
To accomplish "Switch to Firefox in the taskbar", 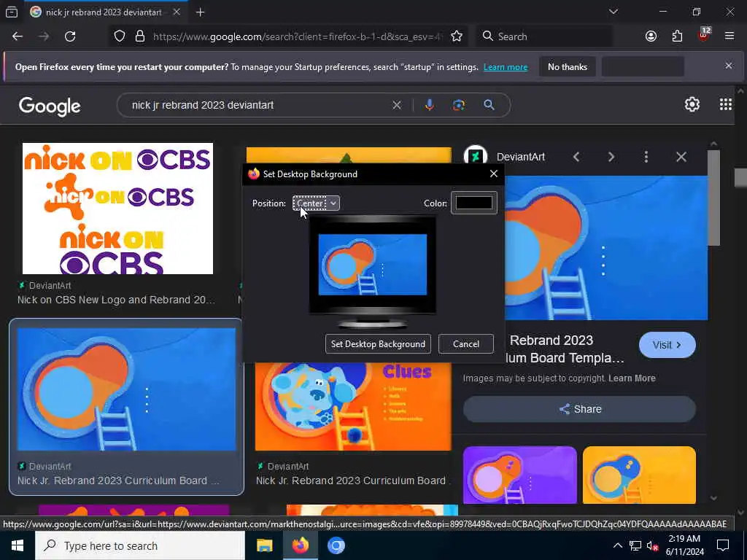I will [x=300, y=545].
